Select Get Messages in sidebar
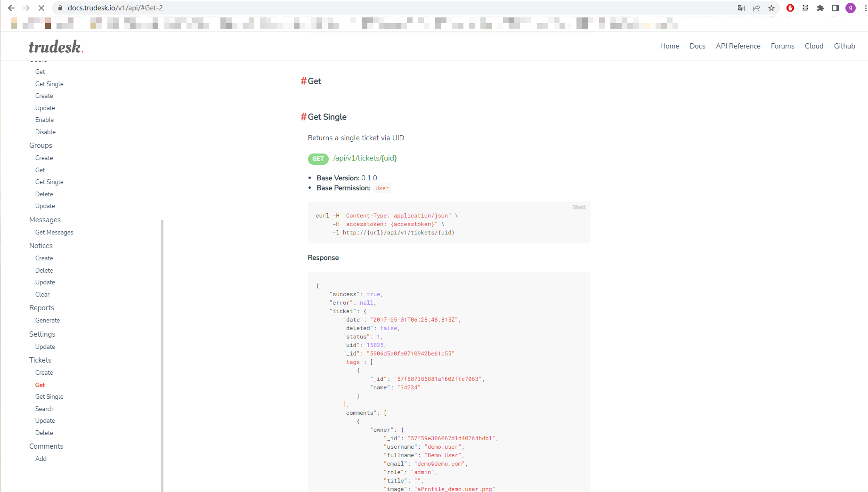Screen dimensions: 868x492 [54, 233]
